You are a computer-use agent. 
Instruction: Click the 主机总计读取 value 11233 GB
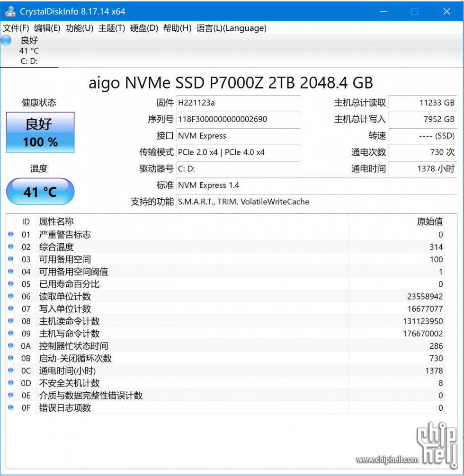tap(423, 103)
